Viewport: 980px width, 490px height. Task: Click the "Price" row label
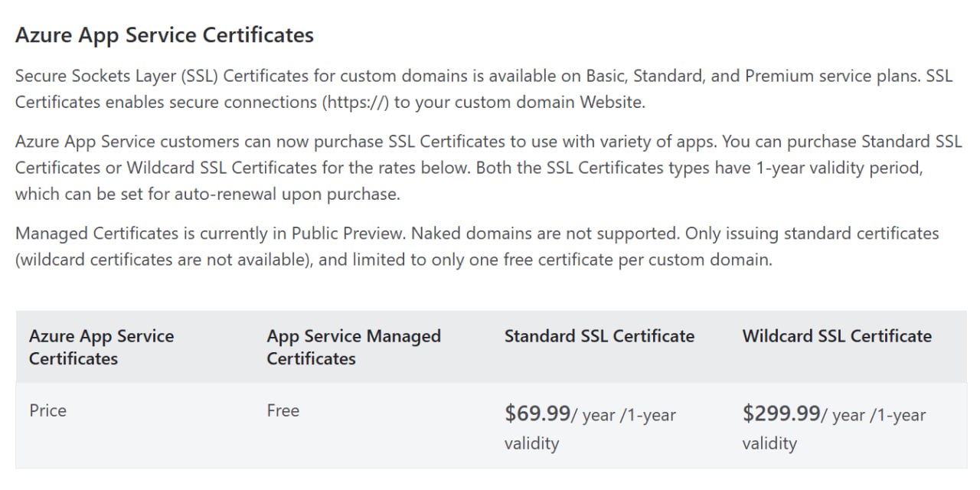tap(47, 410)
